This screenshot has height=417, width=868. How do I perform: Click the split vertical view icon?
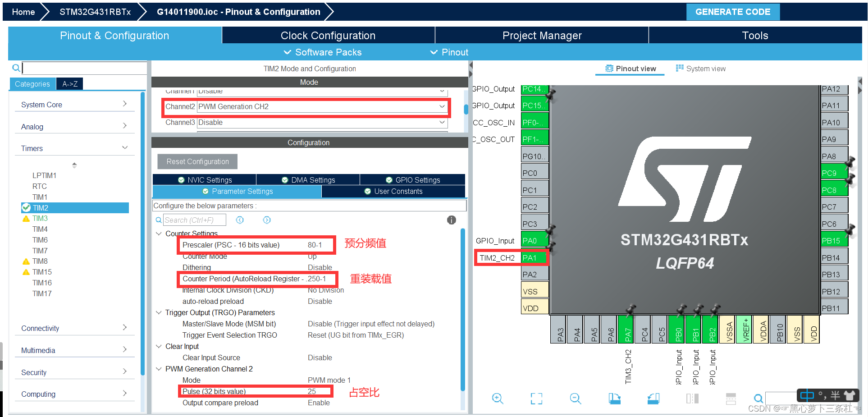[x=692, y=399]
